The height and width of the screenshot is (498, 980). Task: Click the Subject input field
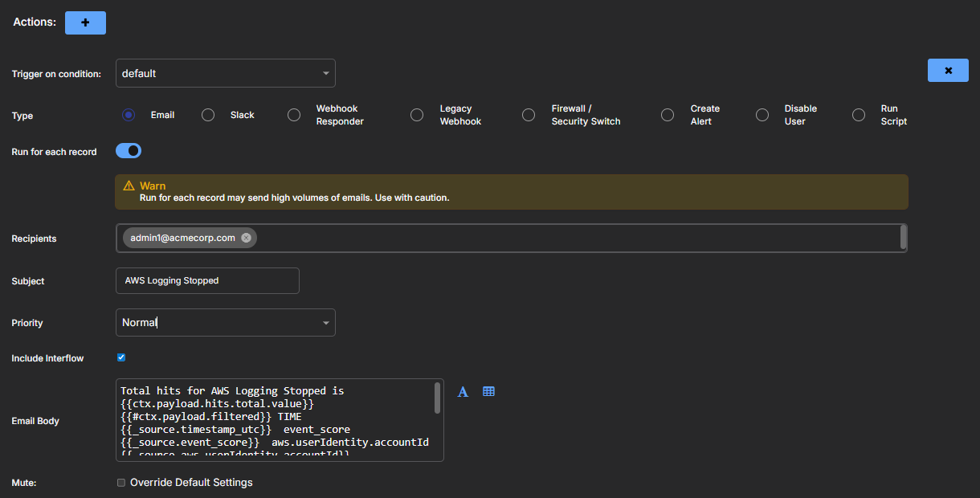[x=207, y=281]
